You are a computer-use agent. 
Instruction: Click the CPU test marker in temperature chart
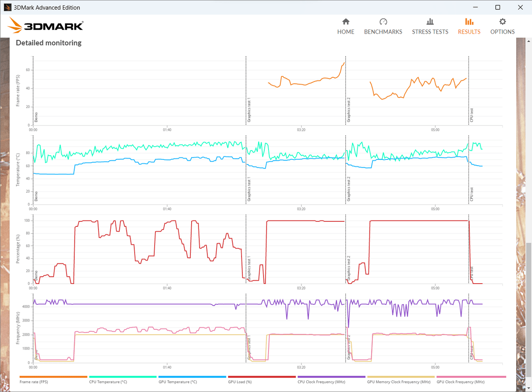[x=472, y=194]
